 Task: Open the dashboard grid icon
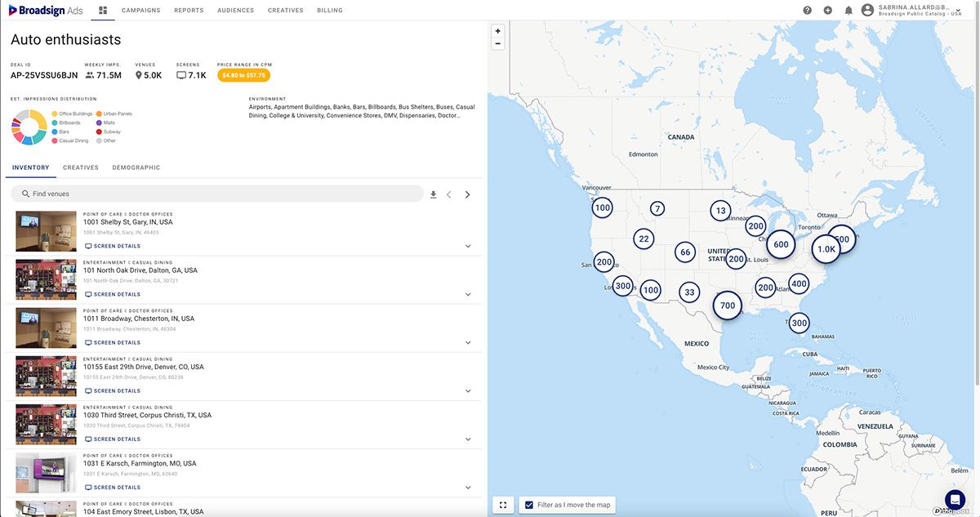click(103, 11)
